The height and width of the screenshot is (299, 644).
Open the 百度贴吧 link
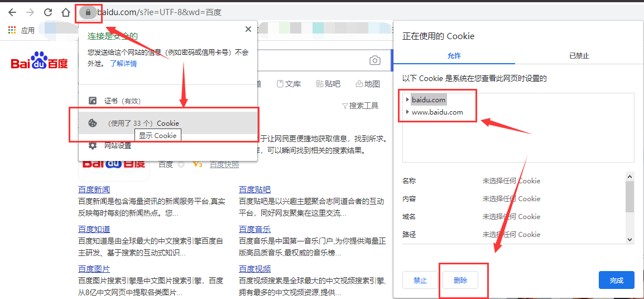255,189
